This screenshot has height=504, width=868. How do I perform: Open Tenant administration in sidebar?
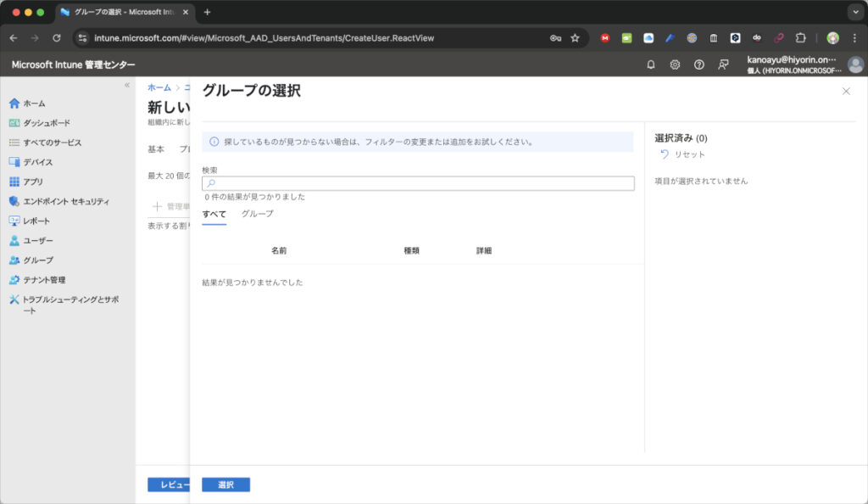37,280
